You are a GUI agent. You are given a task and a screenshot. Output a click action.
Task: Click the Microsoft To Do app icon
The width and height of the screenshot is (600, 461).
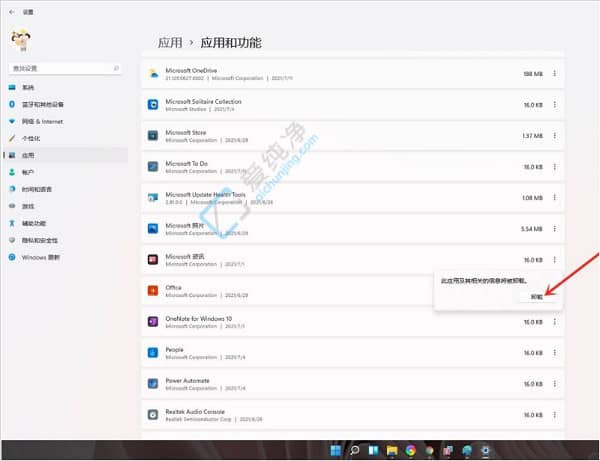click(x=153, y=166)
